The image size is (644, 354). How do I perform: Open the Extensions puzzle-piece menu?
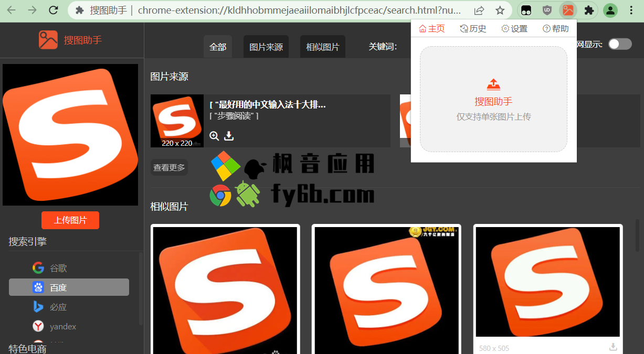click(589, 10)
